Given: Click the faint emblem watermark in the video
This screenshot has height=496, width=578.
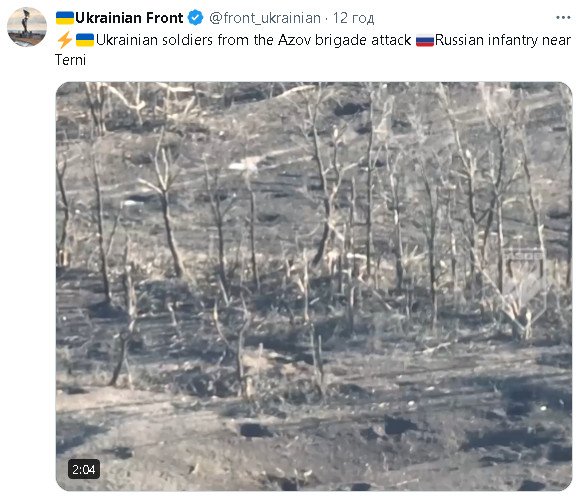Looking at the screenshot, I should 524,286.
